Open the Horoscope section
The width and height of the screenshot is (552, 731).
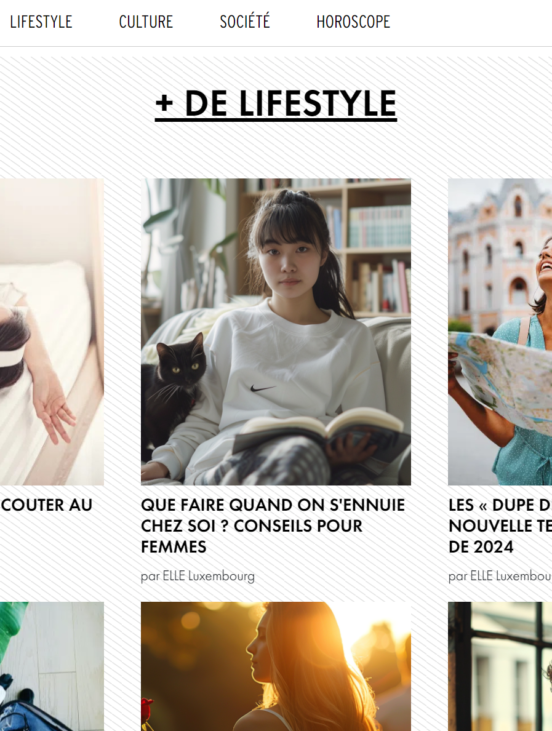[353, 22]
